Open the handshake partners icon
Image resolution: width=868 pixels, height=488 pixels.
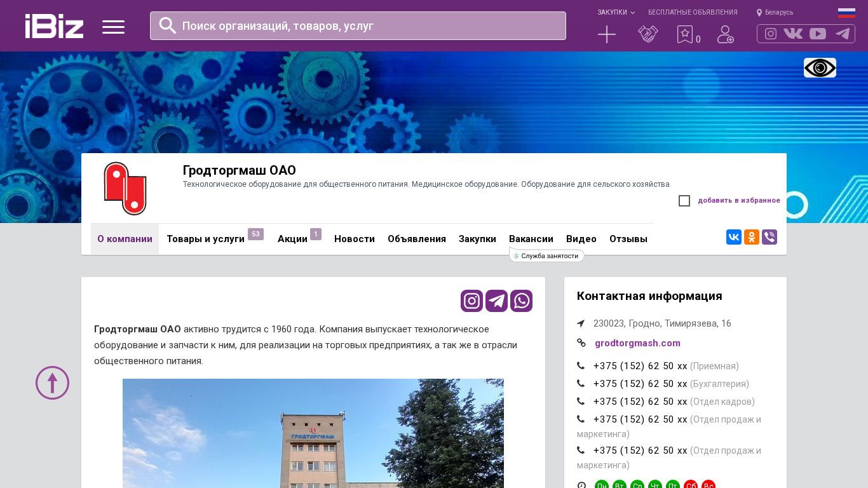point(648,34)
